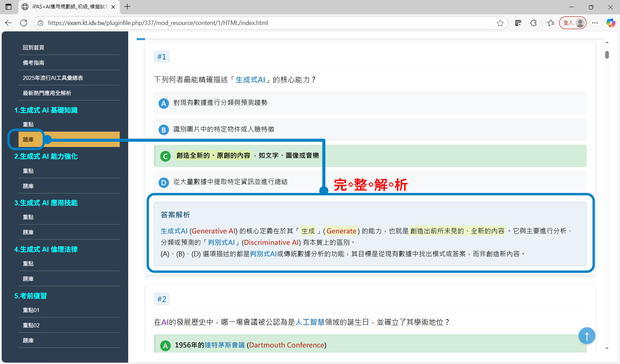Select highlighted 題庫 under 基礎知識 section
Screen dimensions: 620x364
tap(69, 139)
